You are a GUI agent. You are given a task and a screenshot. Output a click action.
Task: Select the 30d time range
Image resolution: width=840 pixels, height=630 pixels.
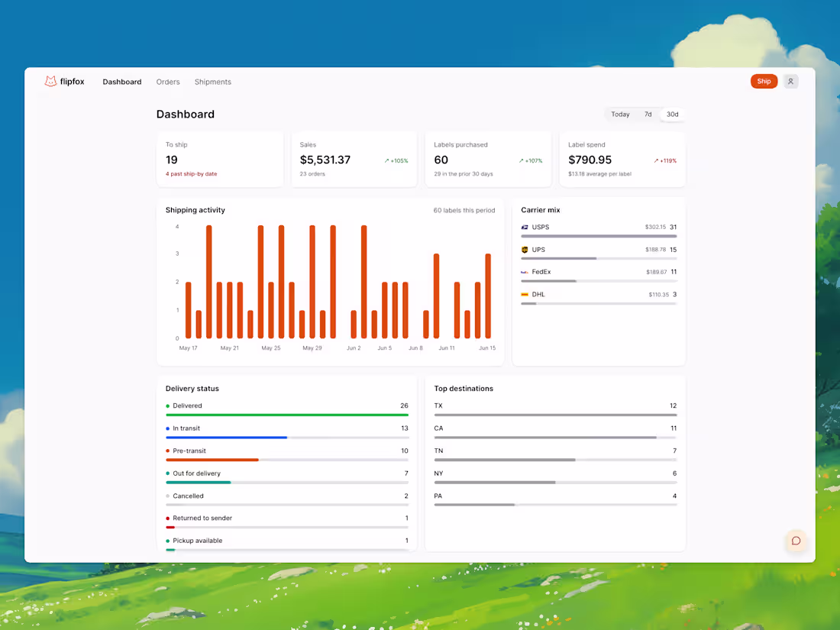click(x=672, y=114)
